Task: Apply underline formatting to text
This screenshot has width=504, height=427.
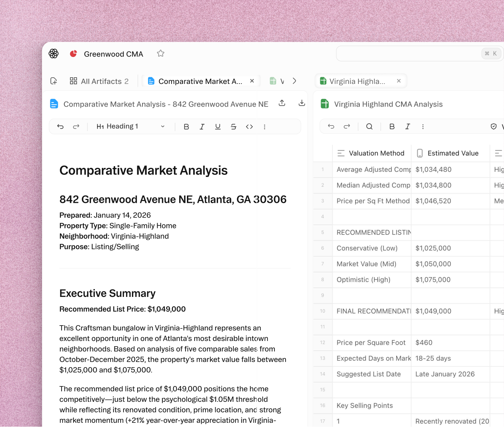Action: pos(218,127)
